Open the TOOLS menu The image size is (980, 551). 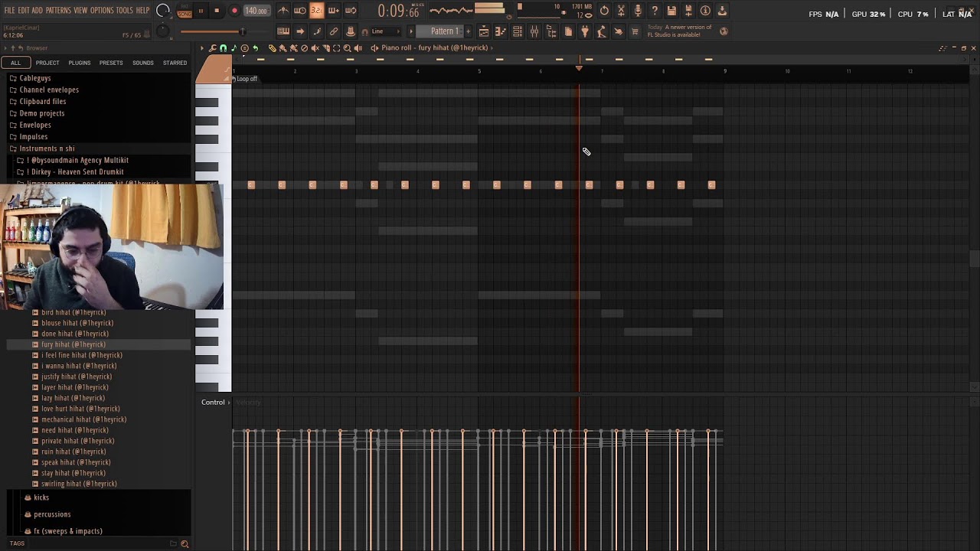pyautogui.click(x=125, y=10)
